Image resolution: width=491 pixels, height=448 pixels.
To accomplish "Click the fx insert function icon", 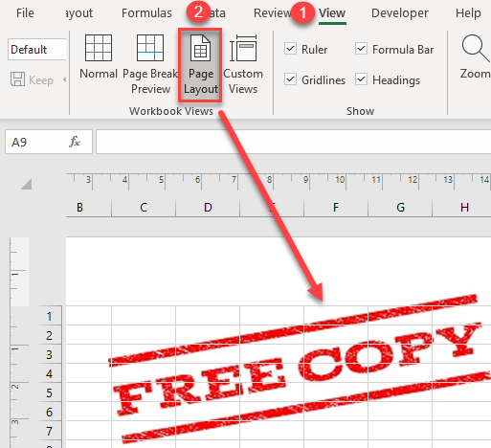I will [75, 142].
